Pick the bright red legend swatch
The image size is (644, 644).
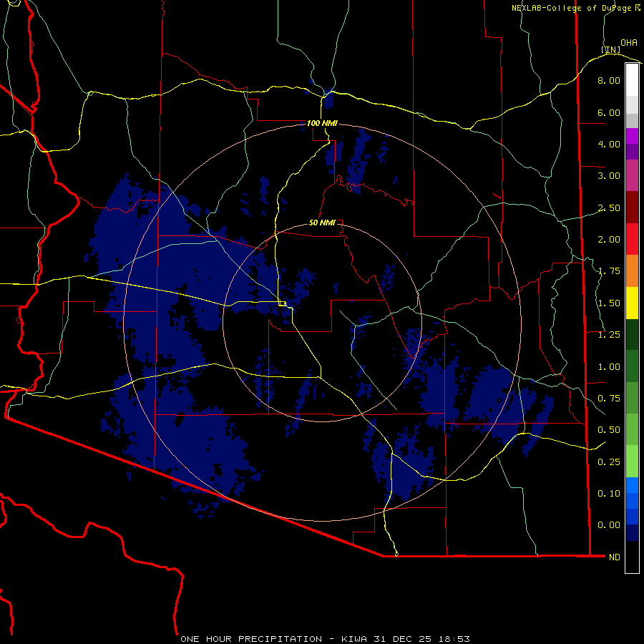click(632, 239)
